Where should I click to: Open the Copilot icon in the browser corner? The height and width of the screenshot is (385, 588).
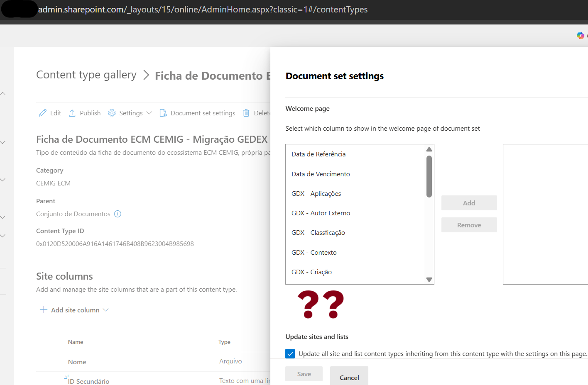[x=581, y=36]
